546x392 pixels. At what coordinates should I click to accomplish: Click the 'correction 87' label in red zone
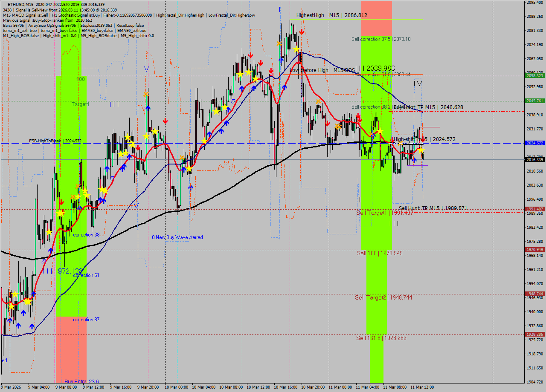(x=86, y=320)
